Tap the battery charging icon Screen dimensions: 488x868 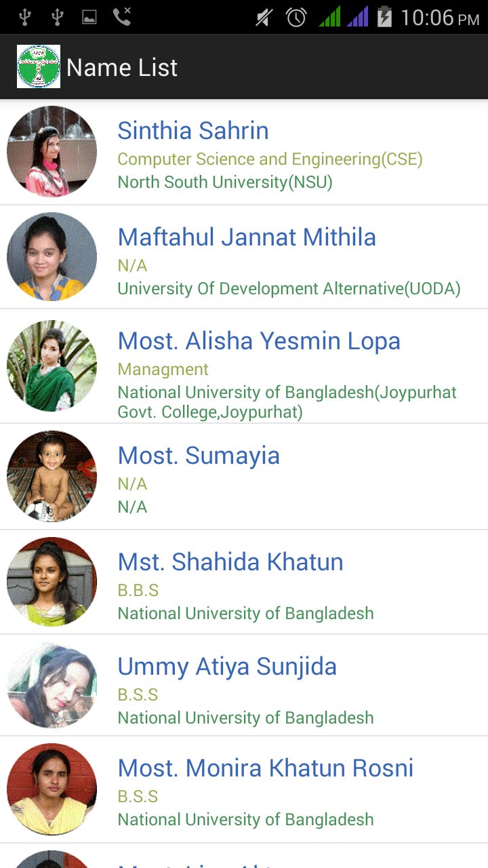(x=384, y=17)
